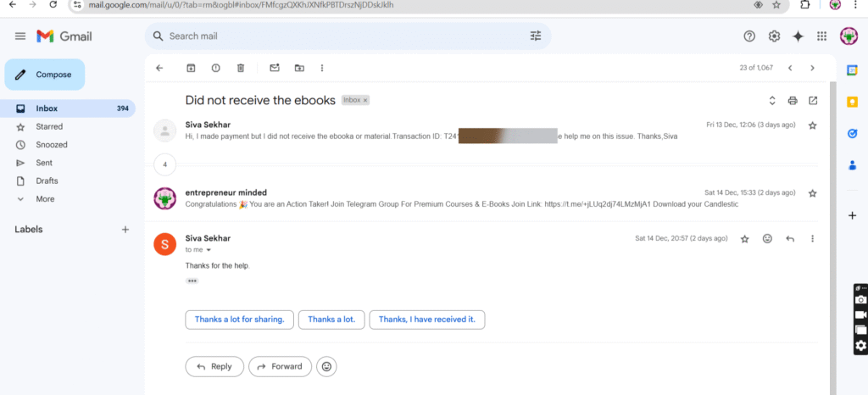868x395 pixels.
Task: Expand the More labels list
Action: 45,199
